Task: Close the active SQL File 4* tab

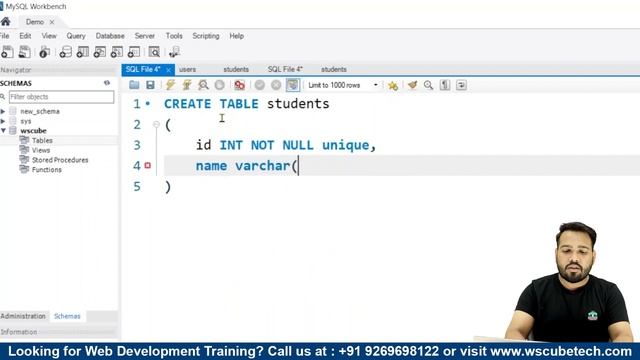Action: 168,70
